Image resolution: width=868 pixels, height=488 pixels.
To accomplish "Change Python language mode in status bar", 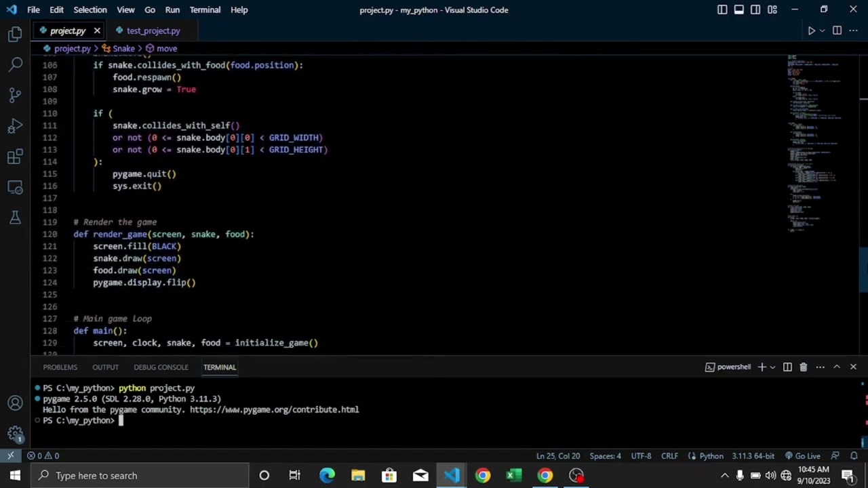I will (x=711, y=456).
